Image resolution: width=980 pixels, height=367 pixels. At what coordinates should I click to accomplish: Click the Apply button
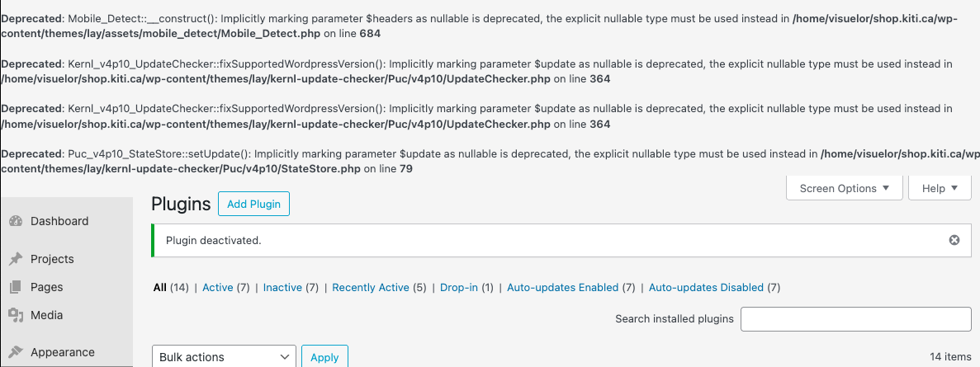pos(324,357)
